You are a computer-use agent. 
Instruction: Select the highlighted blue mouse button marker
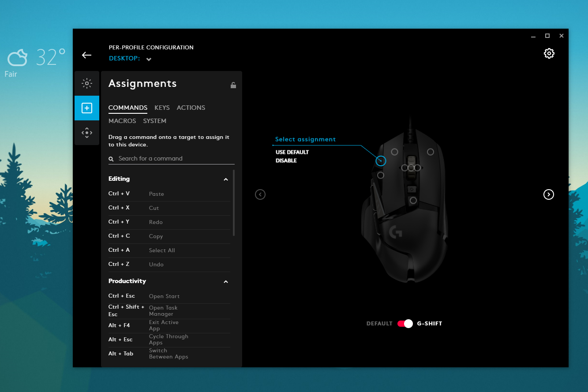pyautogui.click(x=381, y=161)
